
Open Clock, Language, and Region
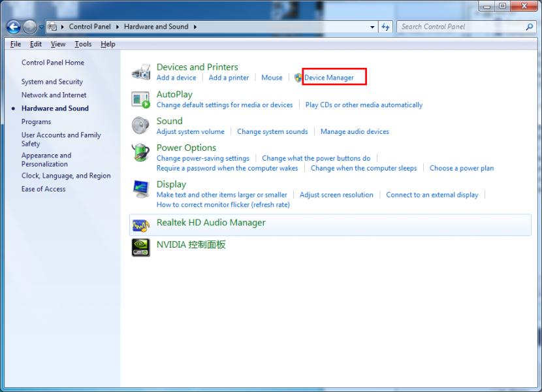pos(66,176)
